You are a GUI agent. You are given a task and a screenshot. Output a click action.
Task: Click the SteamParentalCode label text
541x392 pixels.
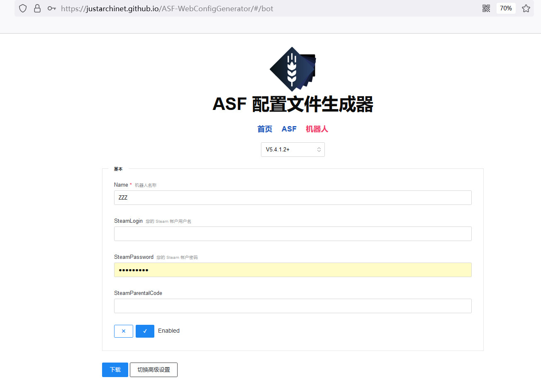coord(138,293)
